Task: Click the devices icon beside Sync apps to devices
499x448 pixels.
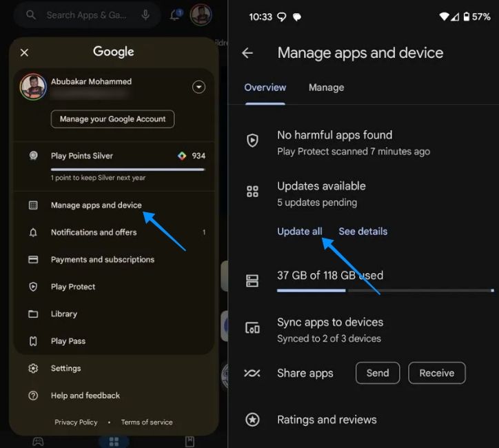Action: 252,327
